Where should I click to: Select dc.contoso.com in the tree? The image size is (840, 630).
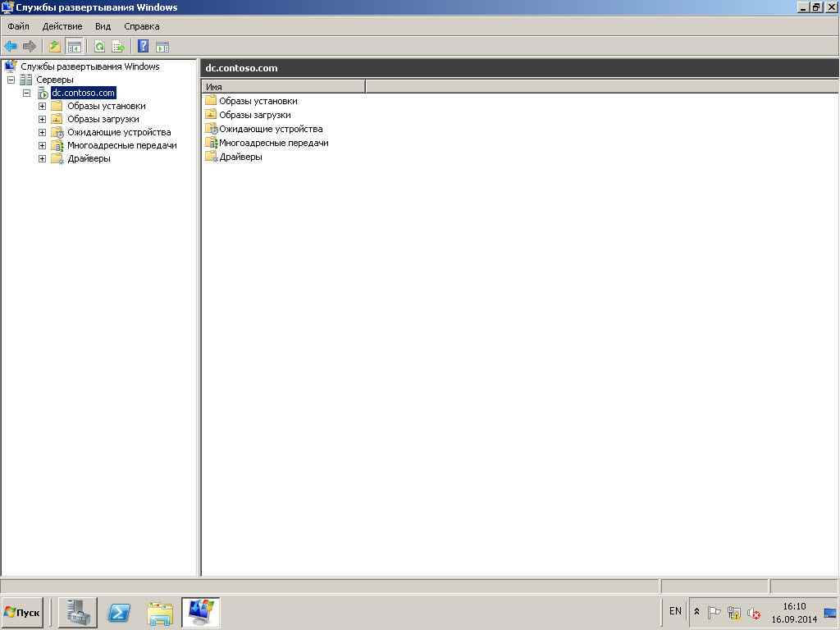83,93
